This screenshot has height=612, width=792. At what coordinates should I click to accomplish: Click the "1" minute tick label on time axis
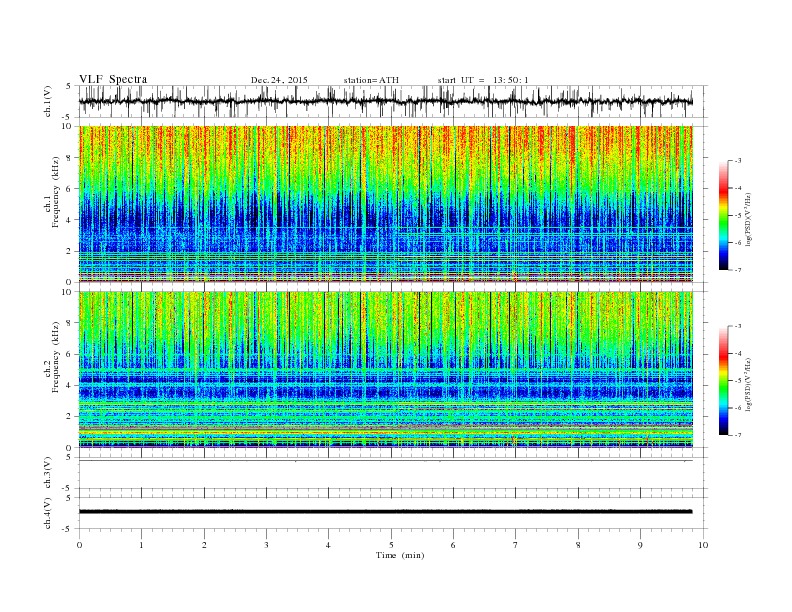point(141,545)
